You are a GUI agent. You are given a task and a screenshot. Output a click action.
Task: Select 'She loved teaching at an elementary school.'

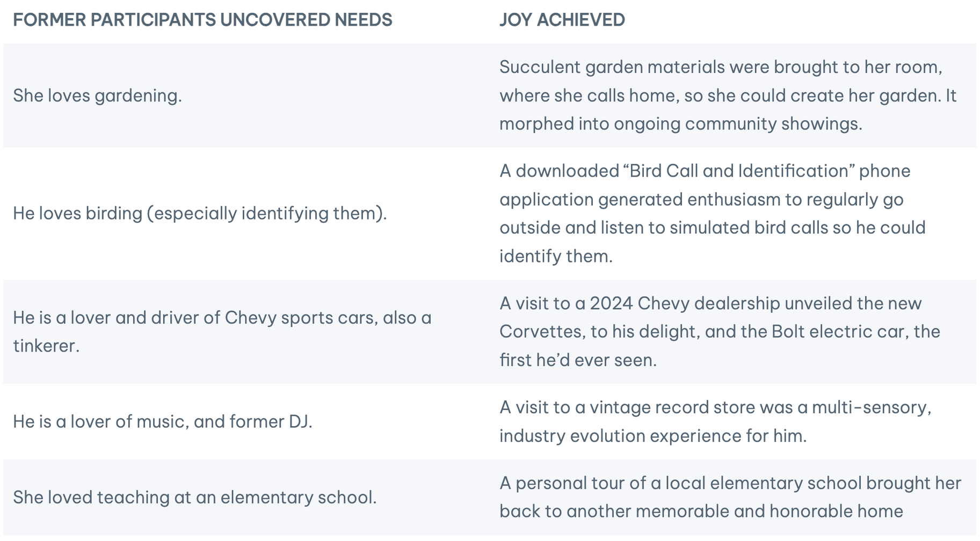(194, 497)
